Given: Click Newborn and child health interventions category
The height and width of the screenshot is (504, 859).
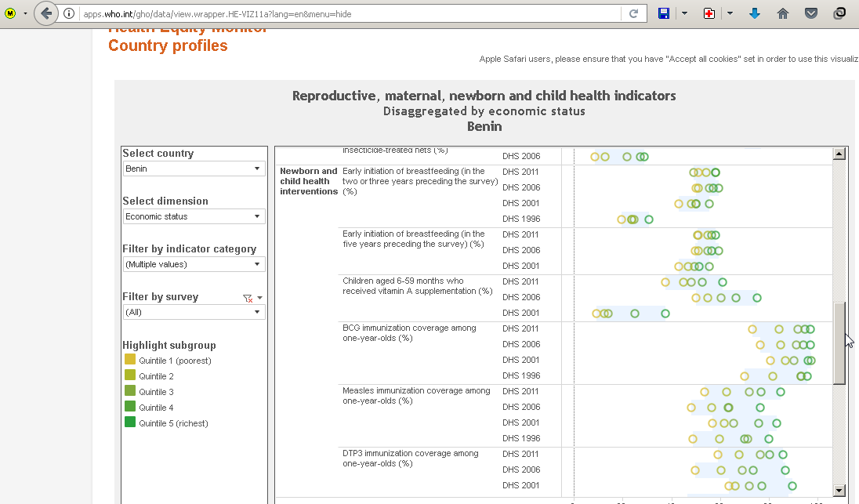Looking at the screenshot, I should click(x=309, y=181).
